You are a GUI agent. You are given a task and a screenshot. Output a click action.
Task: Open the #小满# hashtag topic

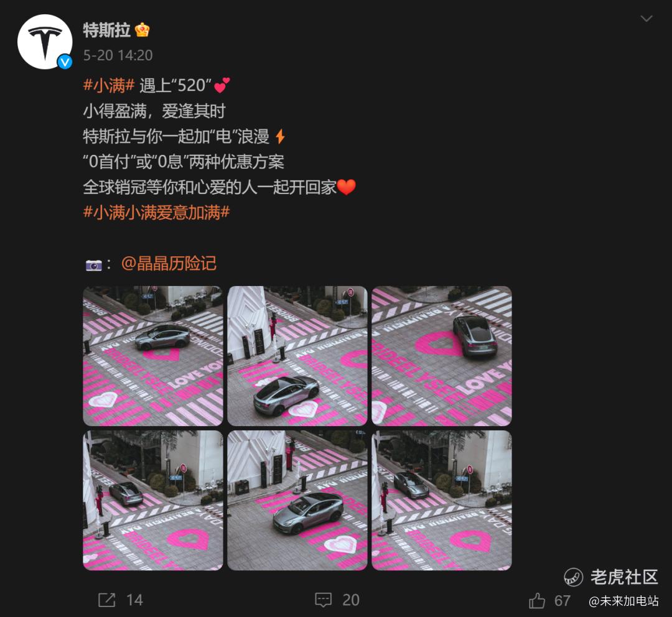coord(109,85)
